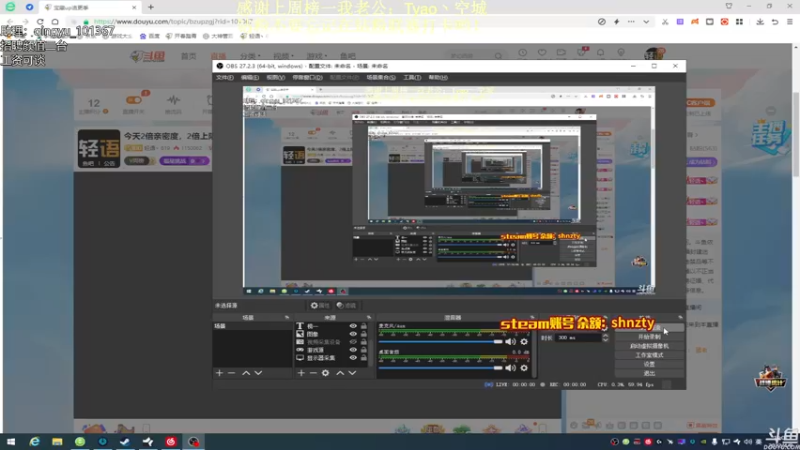Toggle visibility eye of the text source

pos(353,326)
